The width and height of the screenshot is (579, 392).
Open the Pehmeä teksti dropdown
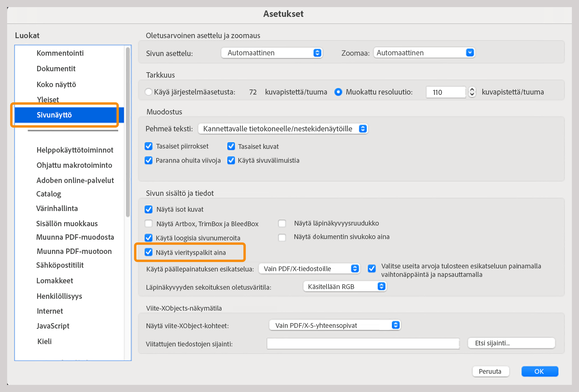coord(283,129)
